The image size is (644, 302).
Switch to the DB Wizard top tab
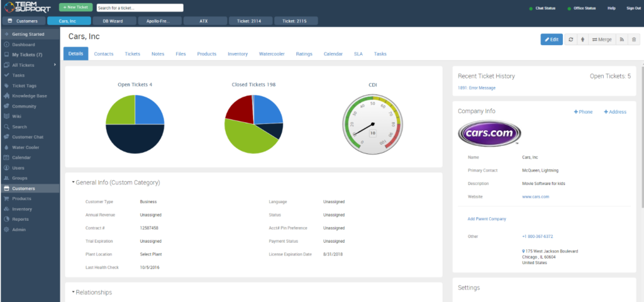113,21
